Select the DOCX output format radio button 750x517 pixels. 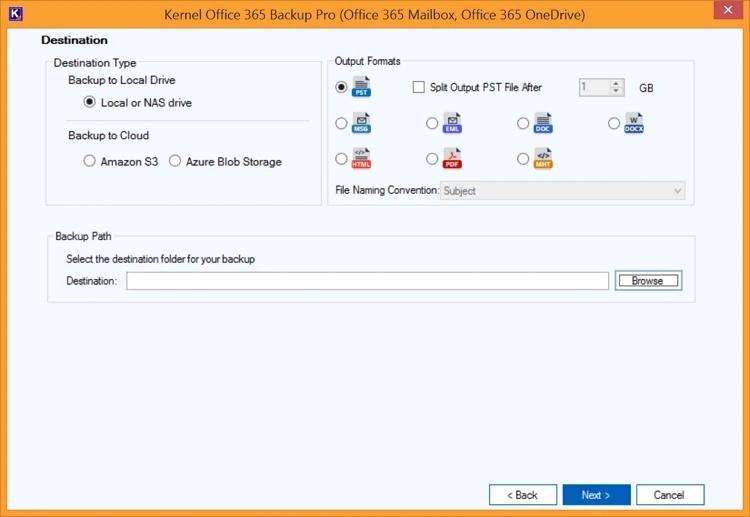pos(614,123)
